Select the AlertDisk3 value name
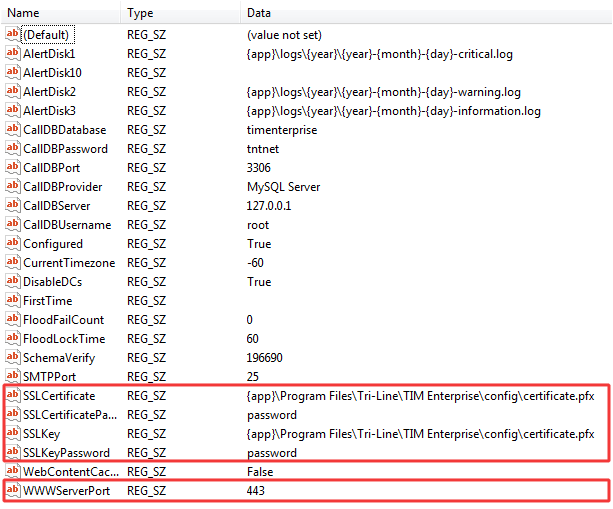This screenshot has height=509, width=613. click(x=49, y=111)
